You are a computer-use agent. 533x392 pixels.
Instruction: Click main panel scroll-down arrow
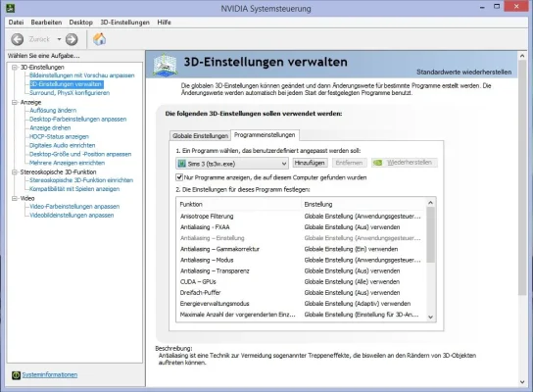coord(522,382)
